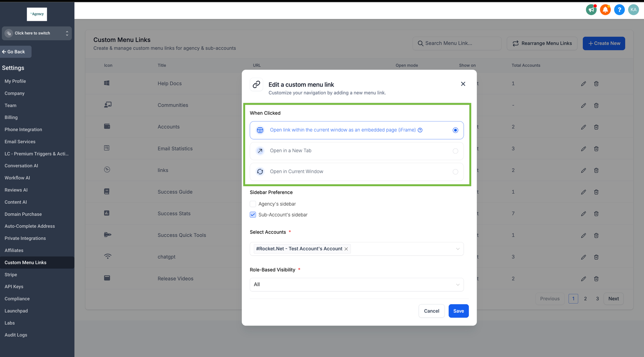
Task: Remove the #Rocket.Net Test Account tag
Action: coord(346,249)
